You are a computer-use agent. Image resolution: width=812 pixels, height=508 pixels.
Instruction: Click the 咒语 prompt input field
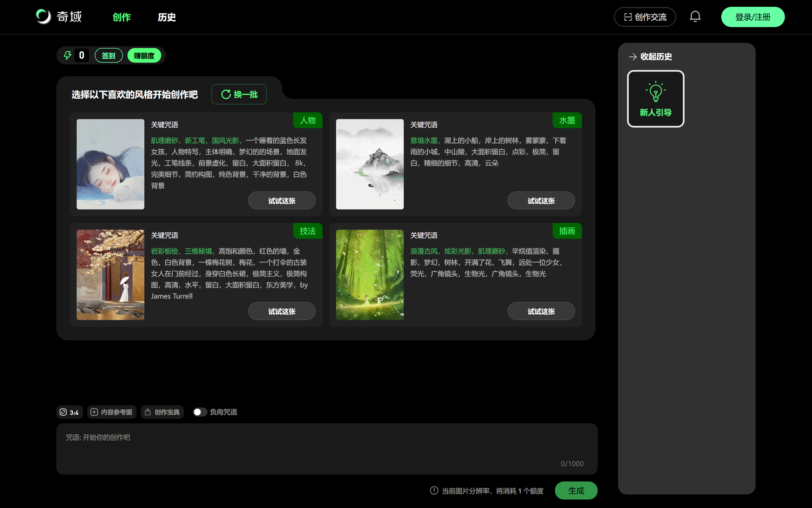[x=327, y=449]
